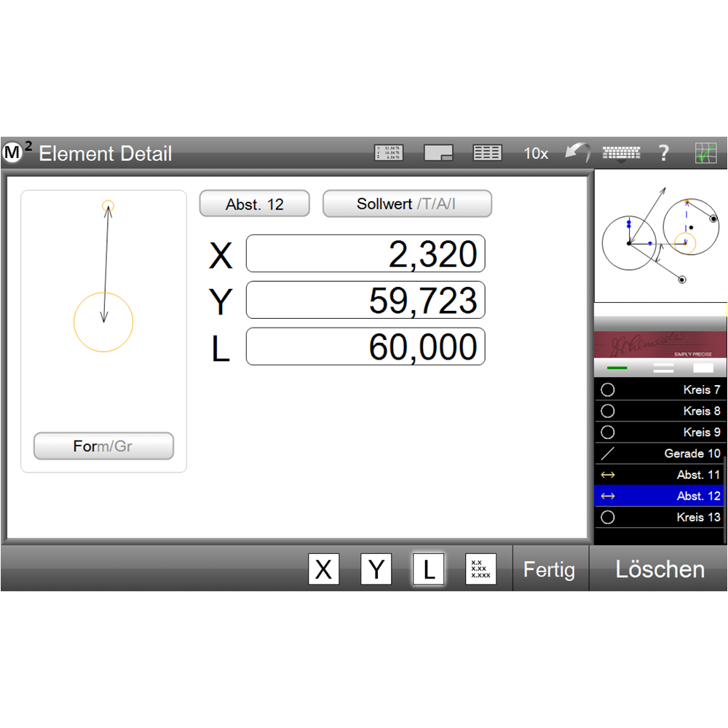728x728 pixels.
Task: Select the screen layout icon in toolbar
Action: [x=438, y=153]
